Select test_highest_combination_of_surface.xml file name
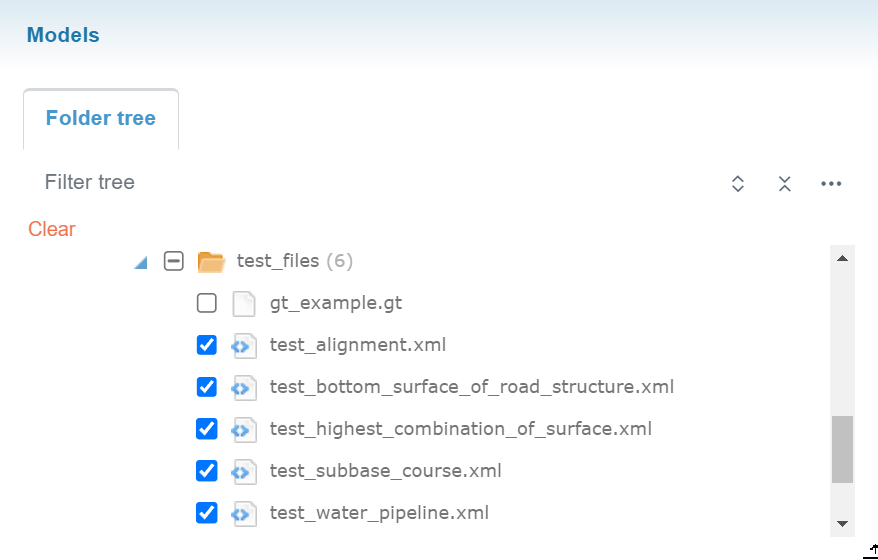The image size is (878, 560). click(460, 429)
